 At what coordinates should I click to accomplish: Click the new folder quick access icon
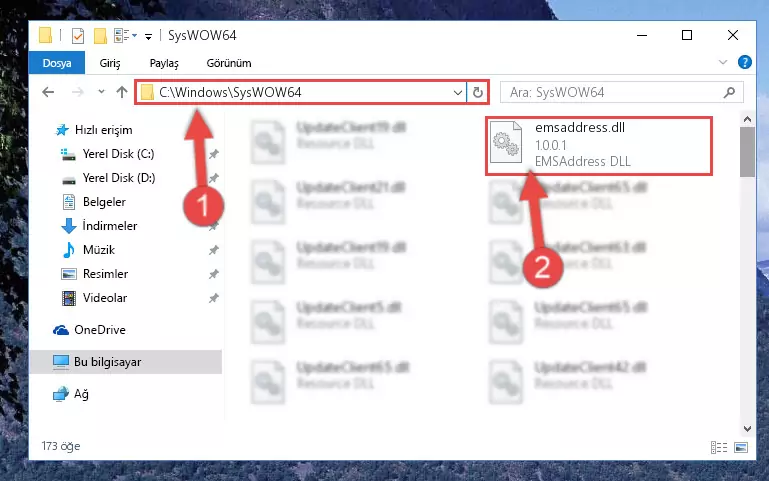coord(100,35)
